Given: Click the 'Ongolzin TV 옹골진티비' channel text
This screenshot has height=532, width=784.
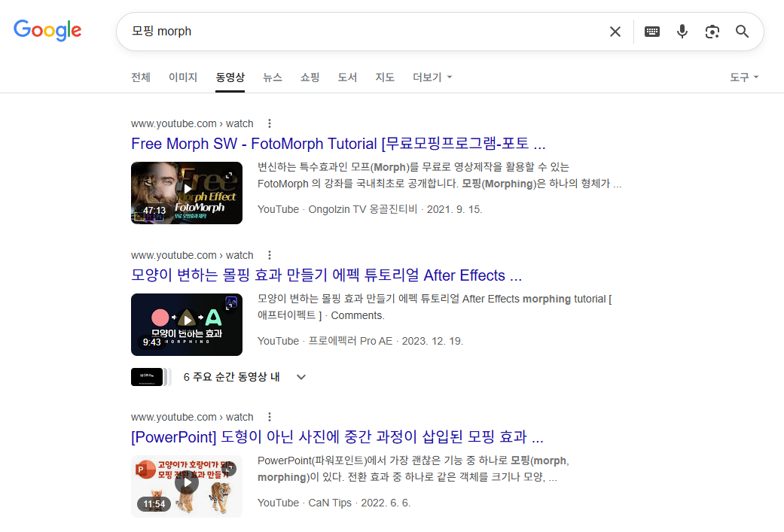Looking at the screenshot, I should [362, 209].
